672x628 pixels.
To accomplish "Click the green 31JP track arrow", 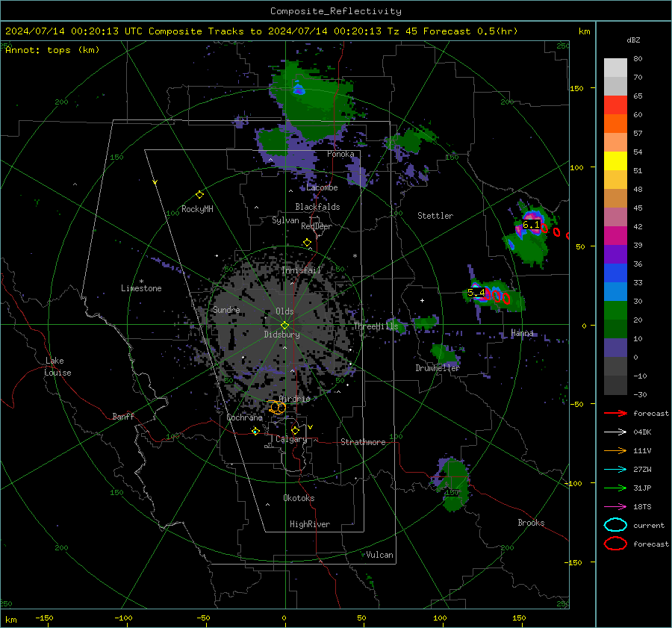I will [x=615, y=488].
